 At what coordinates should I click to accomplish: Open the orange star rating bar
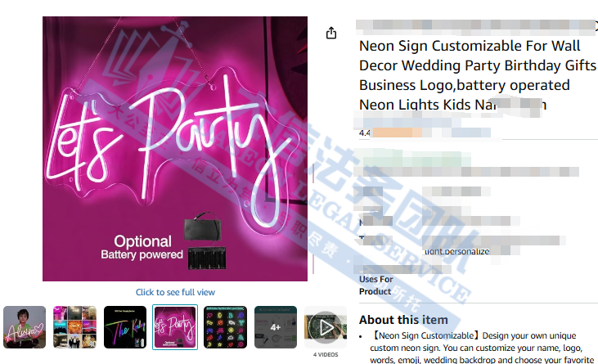coord(397,133)
